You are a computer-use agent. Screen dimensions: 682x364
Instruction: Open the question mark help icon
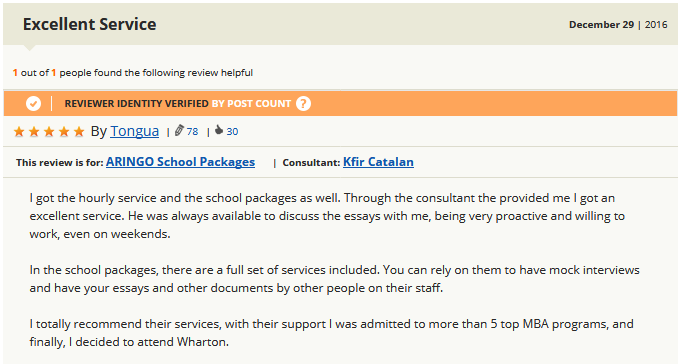click(303, 104)
